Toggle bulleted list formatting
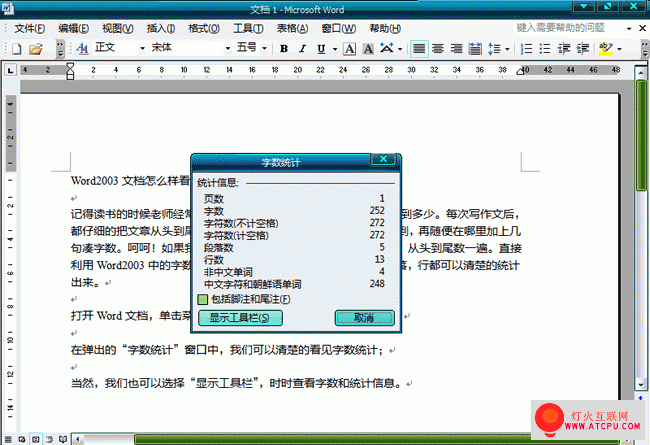The width and height of the screenshot is (650, 445). (x=545, y=49)
